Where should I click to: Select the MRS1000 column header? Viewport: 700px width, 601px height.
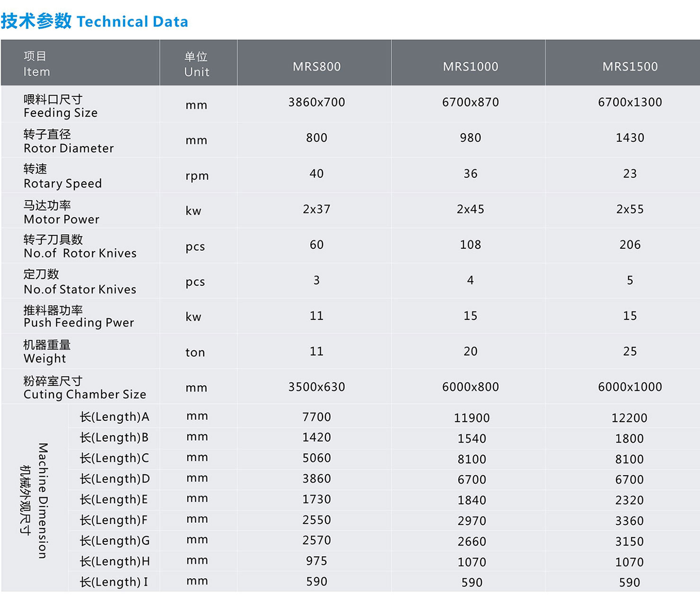(x=470, y=66)
